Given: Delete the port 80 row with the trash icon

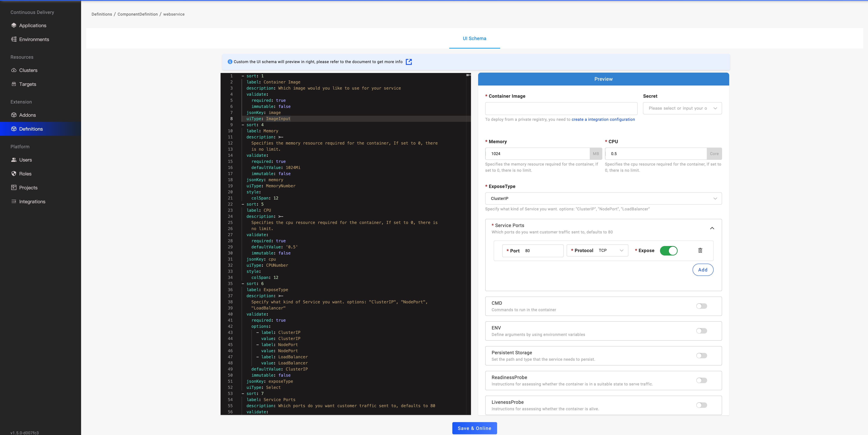Looking at the screenshot, I should pyautogui.click(x=700, y=250).
